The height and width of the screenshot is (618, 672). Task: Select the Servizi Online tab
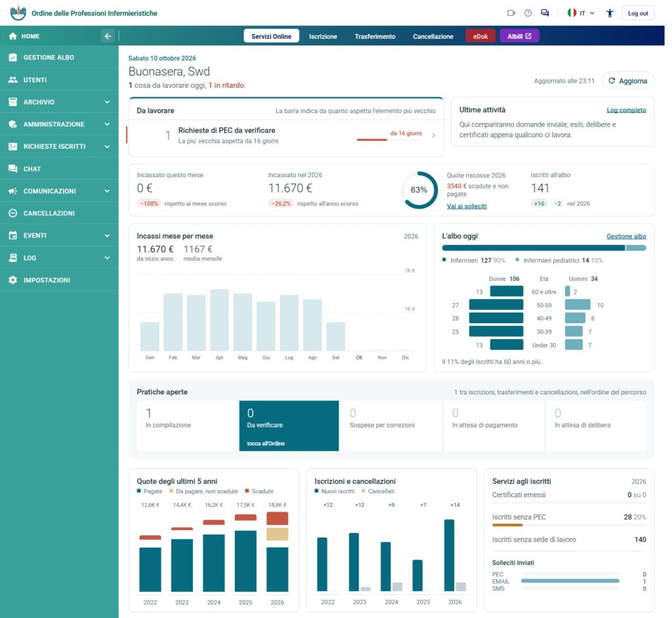tap(271, 36)
